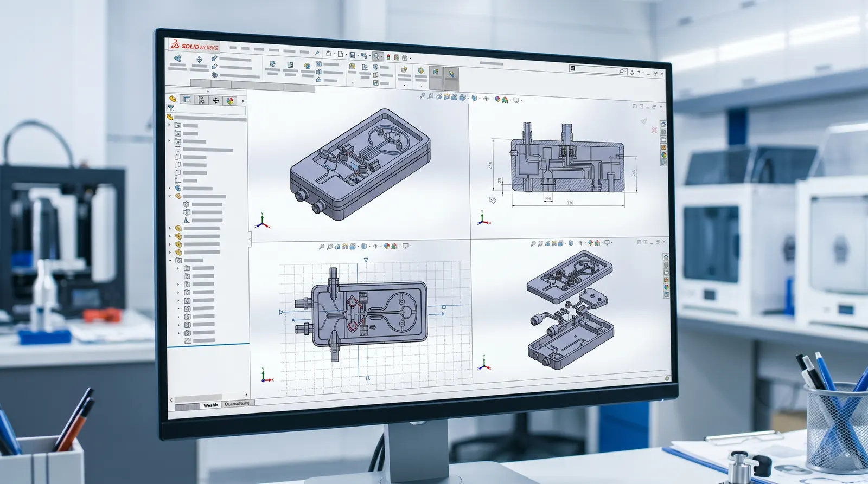Save the document with floppy disk icon
Viewport: 868px width, 484px height.
click(352, 55)
